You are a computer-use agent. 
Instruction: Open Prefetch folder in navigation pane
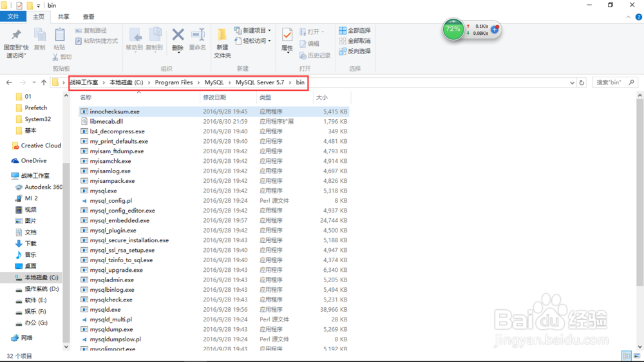[31, 108]
